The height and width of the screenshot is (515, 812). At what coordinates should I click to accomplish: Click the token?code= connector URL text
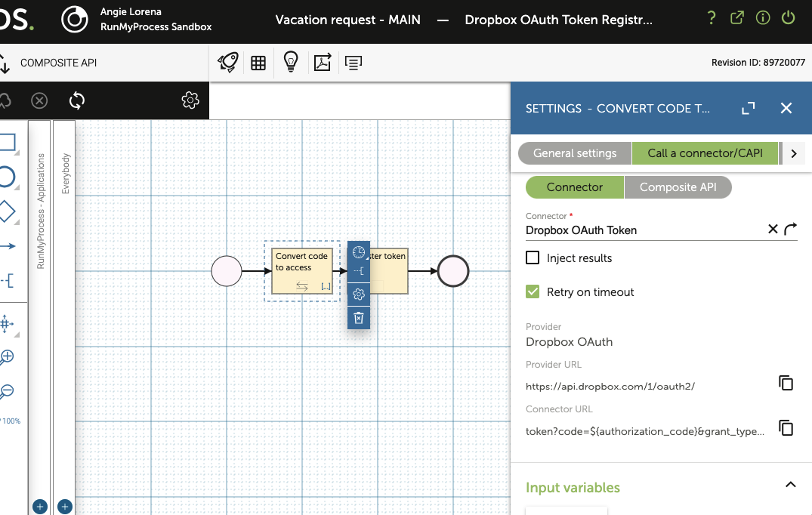[645, 431]
